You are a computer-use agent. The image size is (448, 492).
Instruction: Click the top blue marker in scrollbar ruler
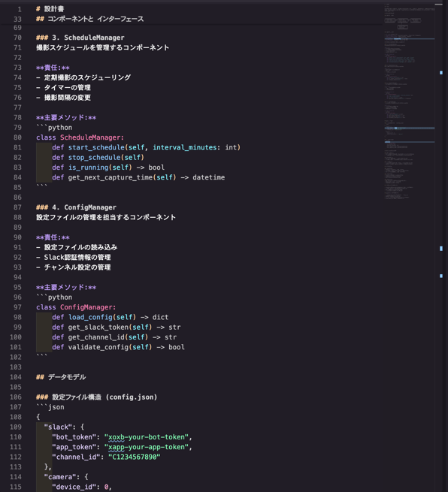click(x=441, y=73)
